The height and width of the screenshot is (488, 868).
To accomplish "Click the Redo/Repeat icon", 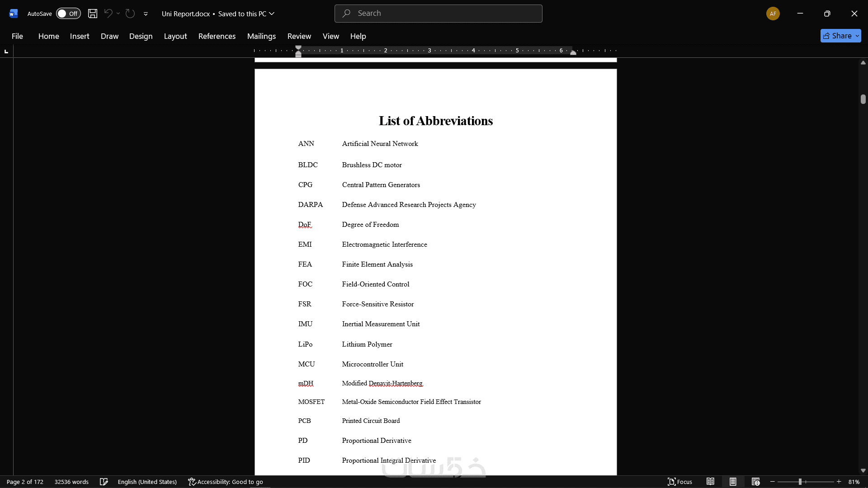I will tap(130, 14).
